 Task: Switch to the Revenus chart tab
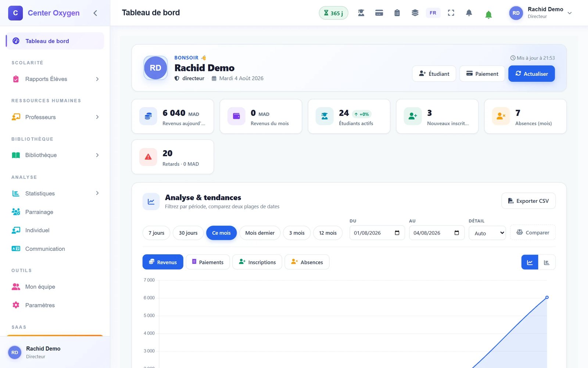point(163,262)
